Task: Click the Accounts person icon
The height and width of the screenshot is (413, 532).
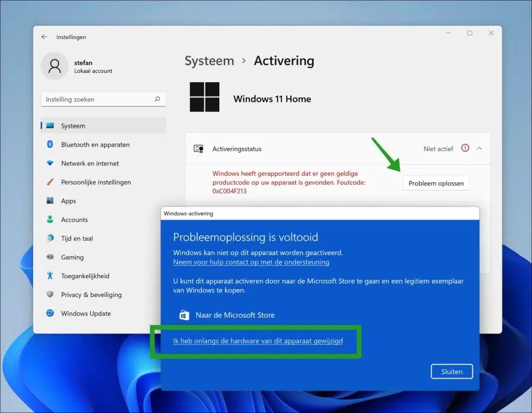Action: click(x=50, y=220)
